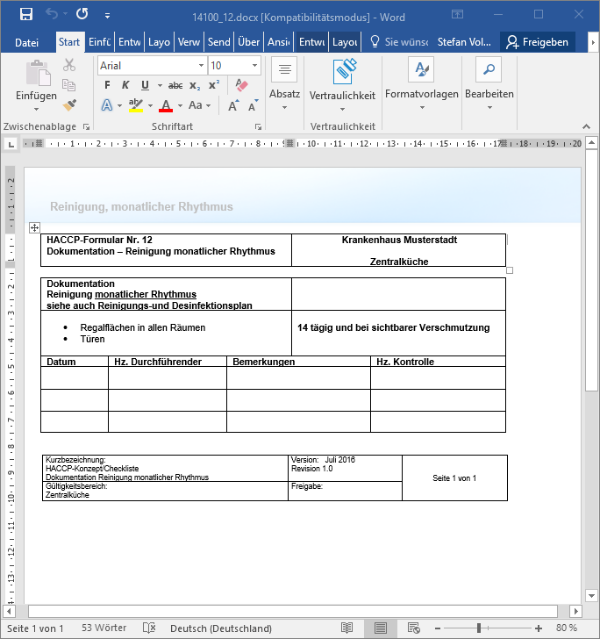The image size is (600, 639).
Task: Click the cut scissors icon
Action: pos(69,65)
